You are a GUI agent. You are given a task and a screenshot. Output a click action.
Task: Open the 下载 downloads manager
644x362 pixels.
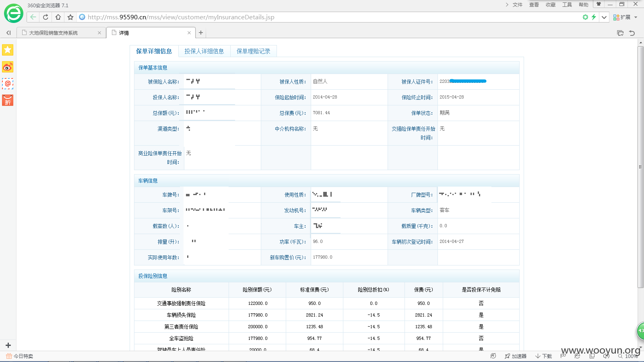(543, 356)
